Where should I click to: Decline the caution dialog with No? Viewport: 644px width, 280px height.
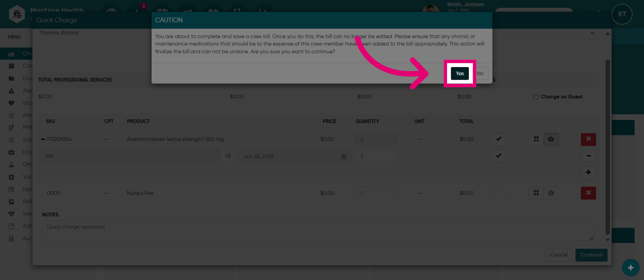pyautogui.click(x=481, y=73)
